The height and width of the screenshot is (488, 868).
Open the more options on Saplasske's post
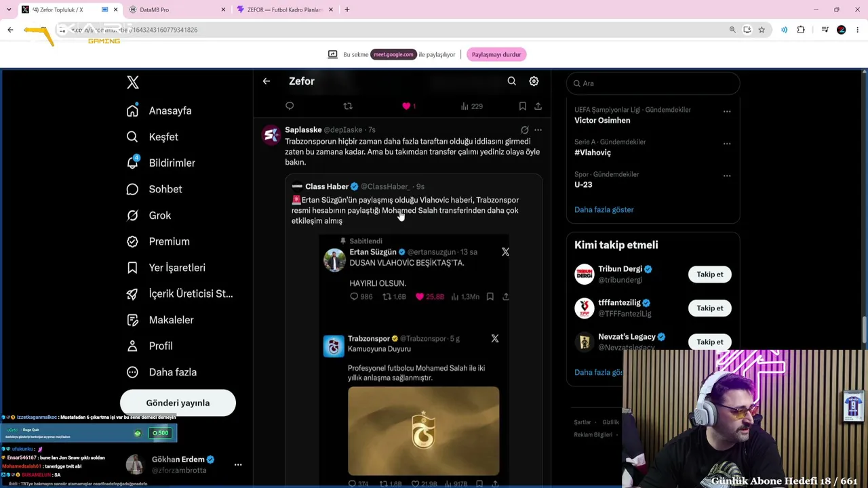tap(538, 129)
